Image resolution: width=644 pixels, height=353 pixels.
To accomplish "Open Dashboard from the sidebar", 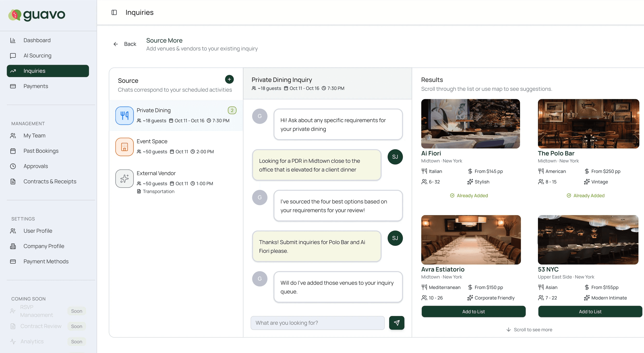I will (x=48, y=40).
